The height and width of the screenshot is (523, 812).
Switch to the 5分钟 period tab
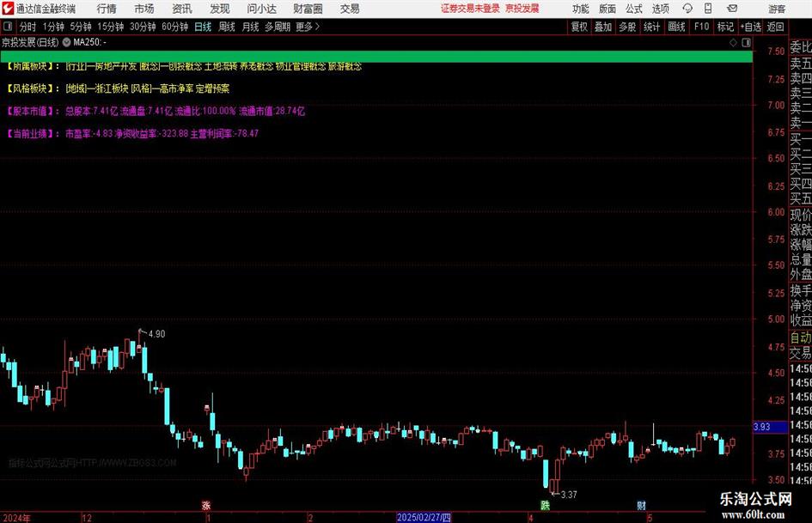(x=80, y=27)
